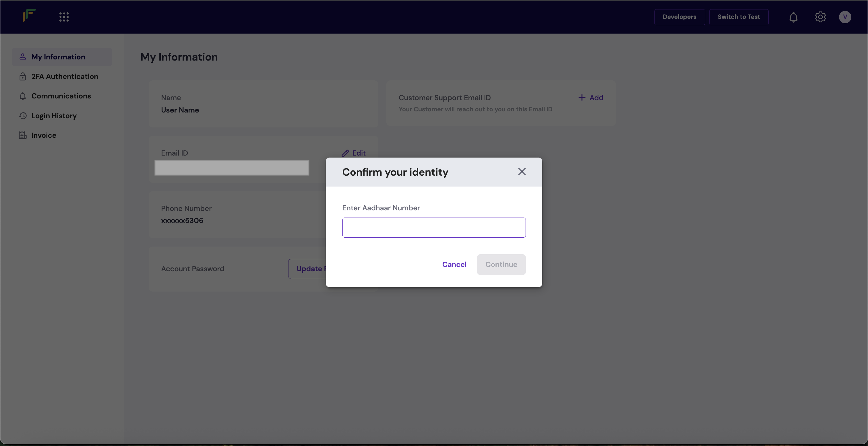The image size is (868, 446).
Task: Click the Developers button
Action: coord(679,17)
